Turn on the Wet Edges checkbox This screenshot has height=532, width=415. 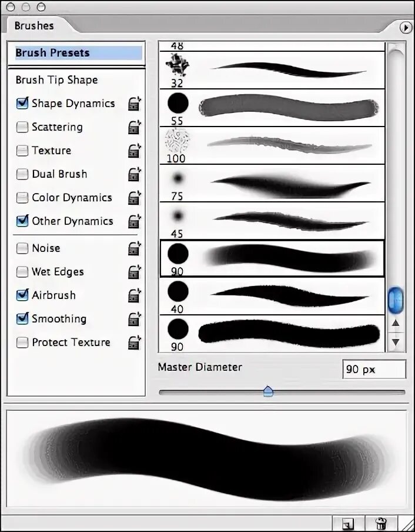coord(22,272)
